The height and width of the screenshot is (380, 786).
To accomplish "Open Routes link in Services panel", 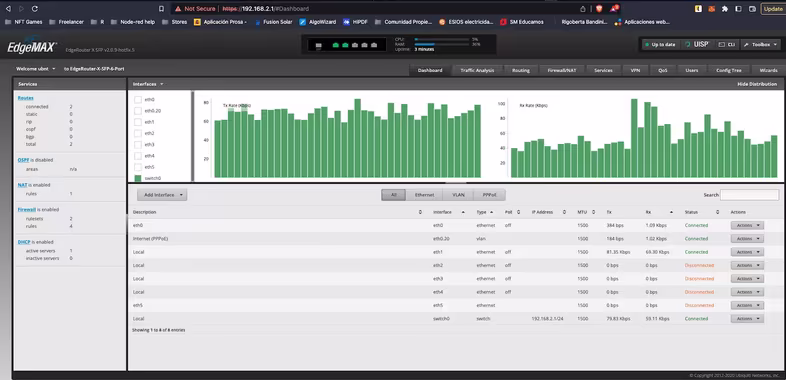I will pyautogui.click(x=26, y=98).
